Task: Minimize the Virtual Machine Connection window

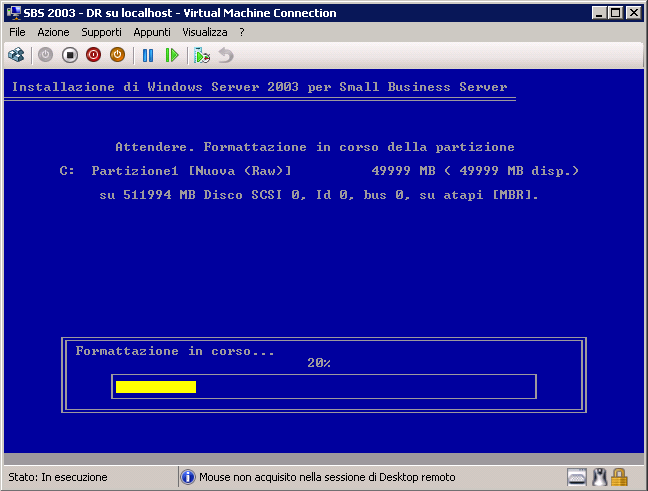Action: 598,13
